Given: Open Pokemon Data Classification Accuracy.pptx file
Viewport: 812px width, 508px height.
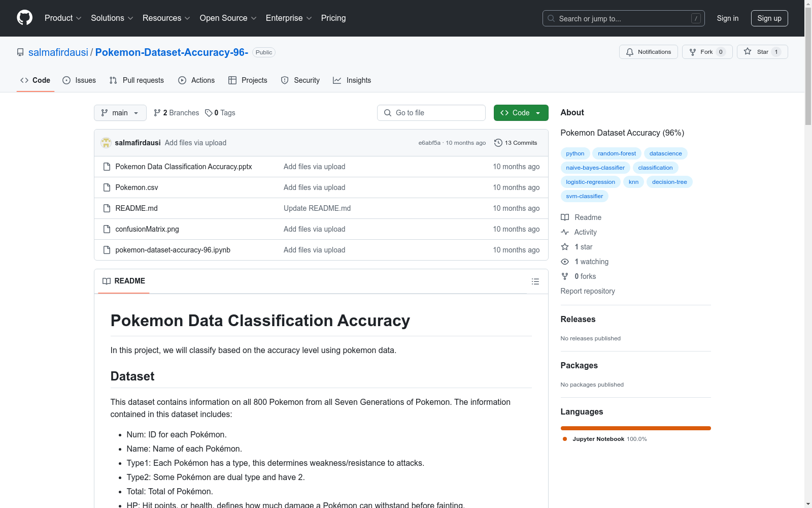Looking at the screenshot, I should pyautogui.click(x=184, y=167).
